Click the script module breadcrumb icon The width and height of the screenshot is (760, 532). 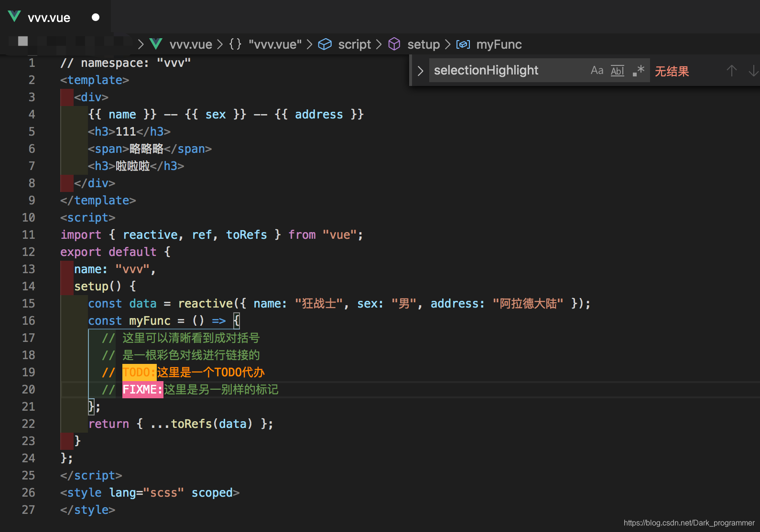coord(325,44)
